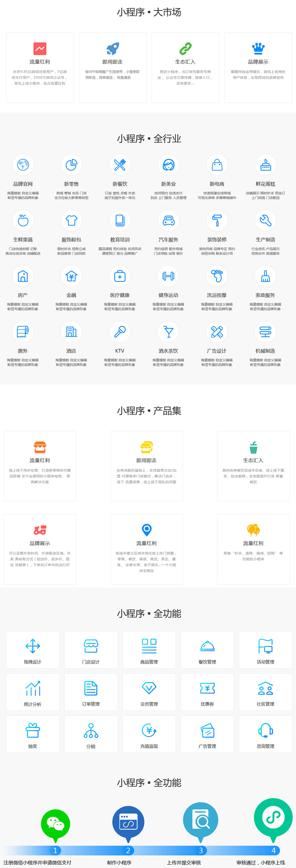Open the 新电商 shopping bag icon
Screen dimensions: 296x868
(x=217, y=165)
